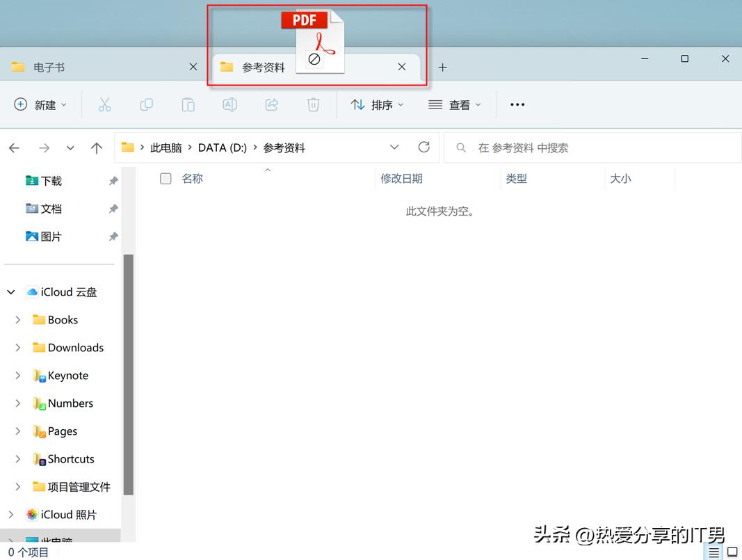Click the Share icon
742x560 pixels.
(x=271, y=104)
